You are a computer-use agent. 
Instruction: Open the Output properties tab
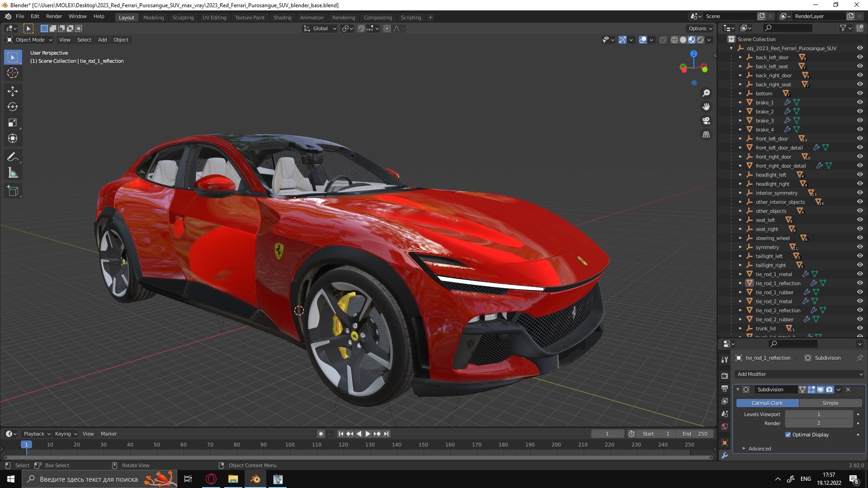click(x=725, y=389)
